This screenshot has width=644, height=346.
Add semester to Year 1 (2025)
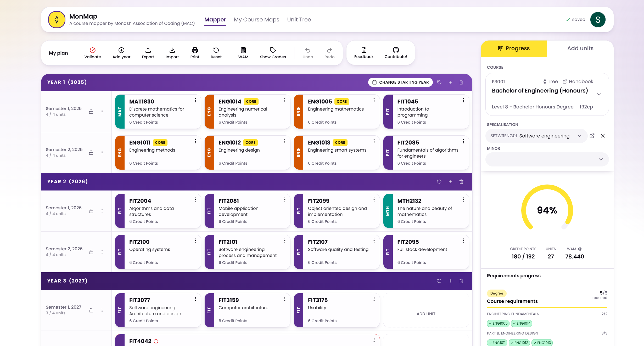tap(450, 82)
